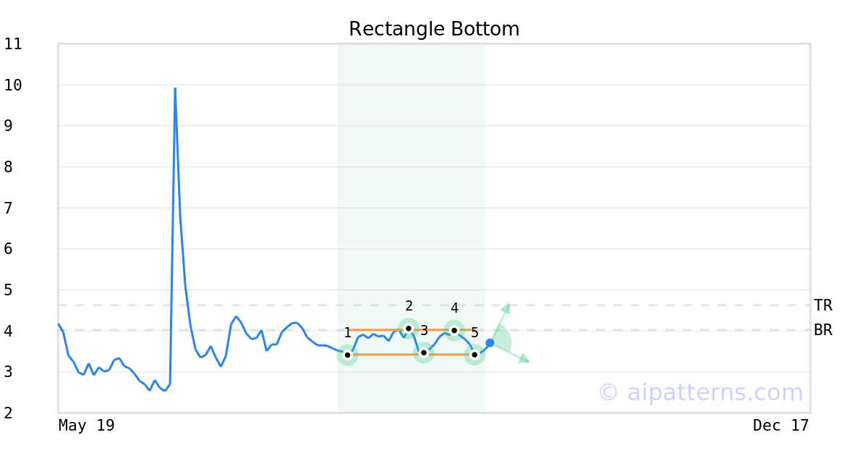Select pattern point 4 marker
Image resolution: width=868 pixels, height=456 pixels.
[x=454, y=330]
